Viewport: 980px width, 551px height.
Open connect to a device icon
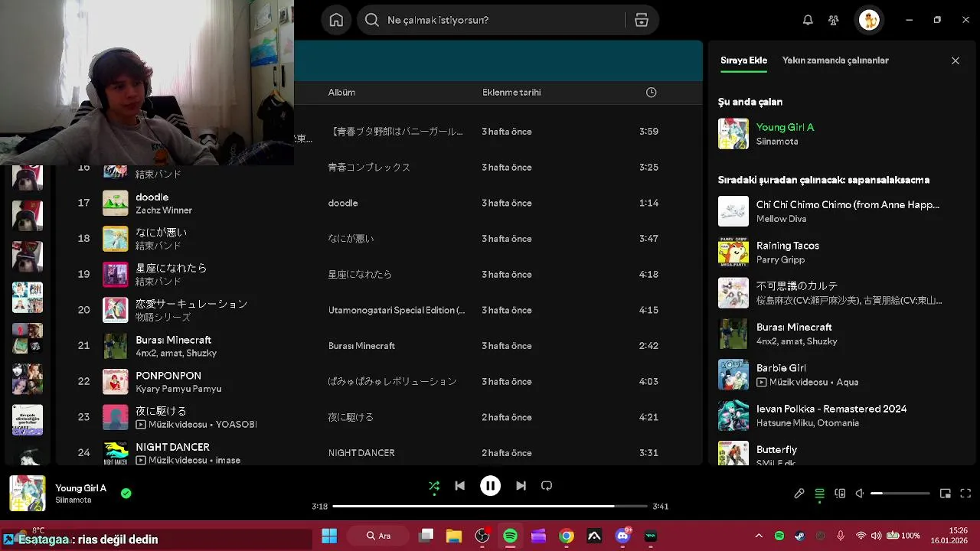(x=840, y=494)
